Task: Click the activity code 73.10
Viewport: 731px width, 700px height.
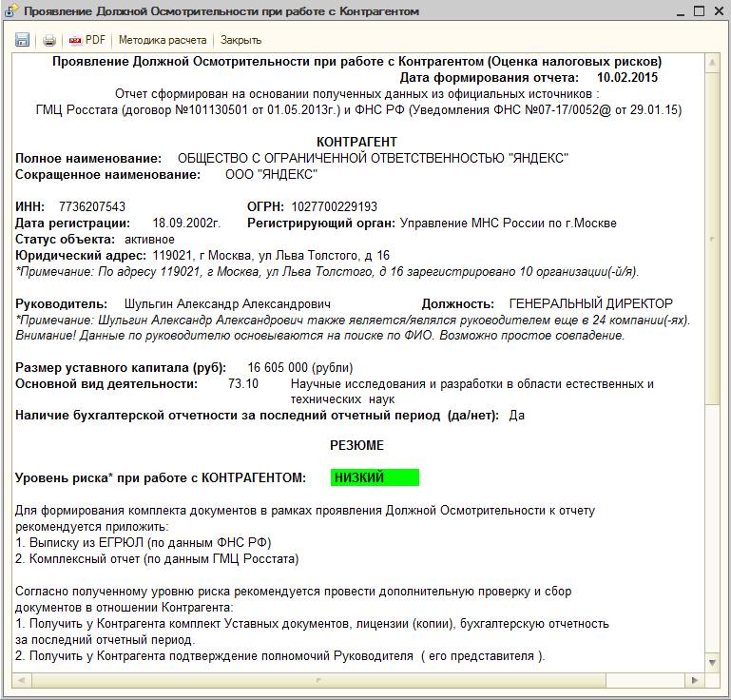Action: [243, 384]
